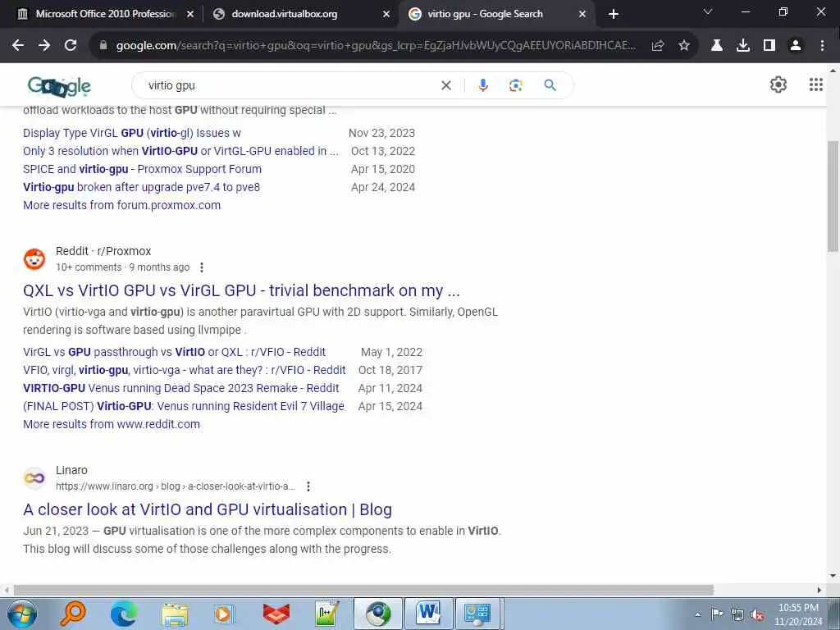Open Venus running Resident Evil 7 link

pyautogui.click(x=183, y=406)
